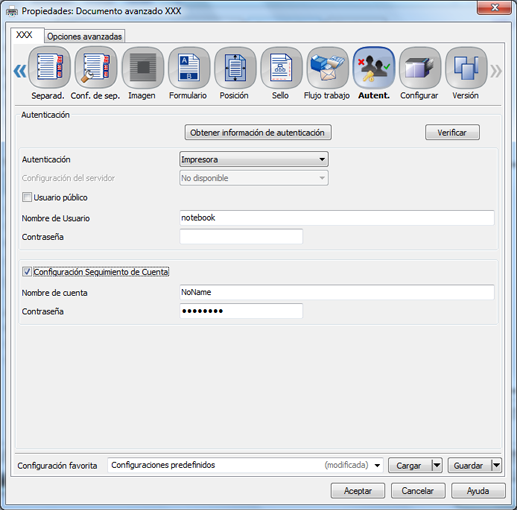Expand the Cargar button arrow menu
This screenshot has height=510, width=517.
437,465
